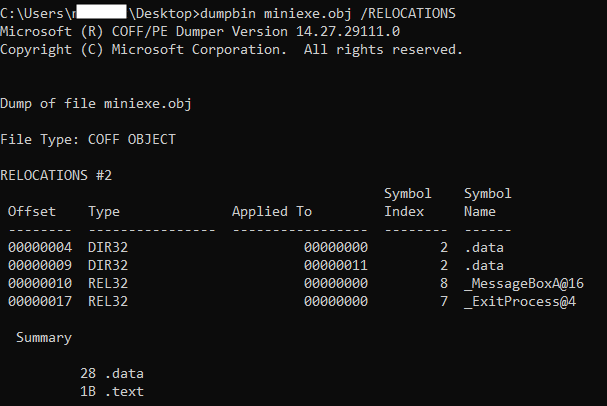Click the offset value 00000009
Screen dimensions: 607x406
pyautogui.click(x=40, y=265)
